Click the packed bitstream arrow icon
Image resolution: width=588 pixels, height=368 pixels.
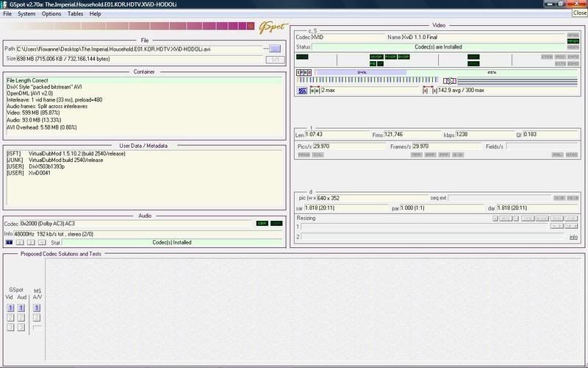[450, 81]
